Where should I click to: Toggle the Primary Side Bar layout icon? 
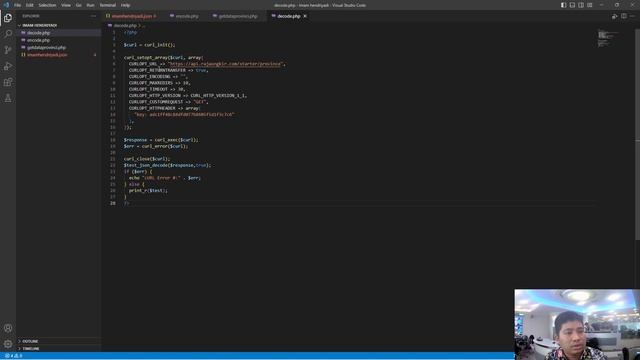[x=563, y=5]
